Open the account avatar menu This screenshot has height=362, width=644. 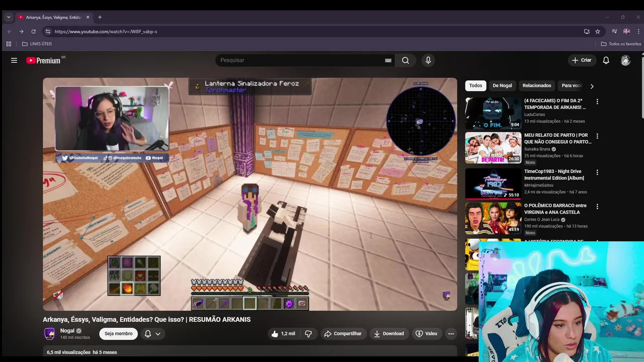[625, 60]
